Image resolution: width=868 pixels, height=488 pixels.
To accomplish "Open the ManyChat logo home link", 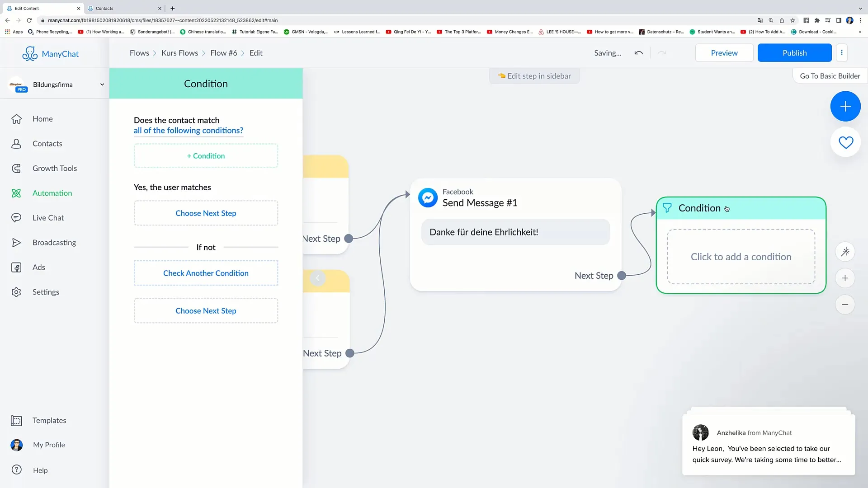I will (x=51, y=54).
